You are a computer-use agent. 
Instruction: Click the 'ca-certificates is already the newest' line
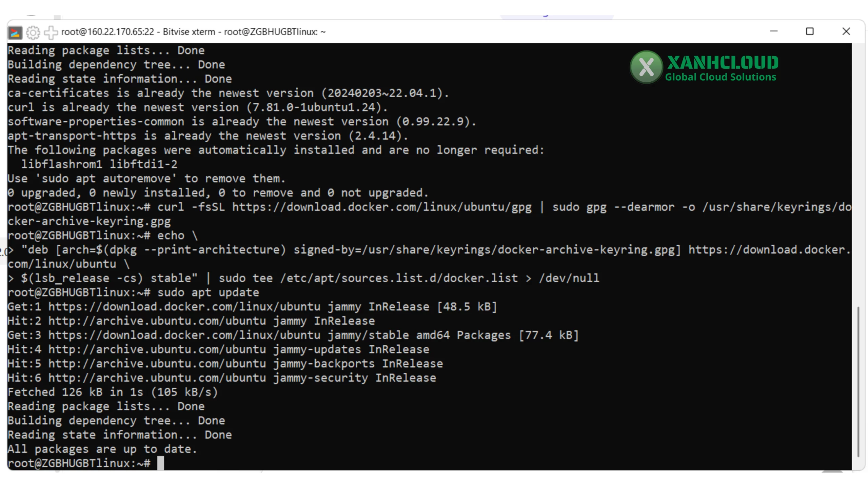click(x=229, y=93)
